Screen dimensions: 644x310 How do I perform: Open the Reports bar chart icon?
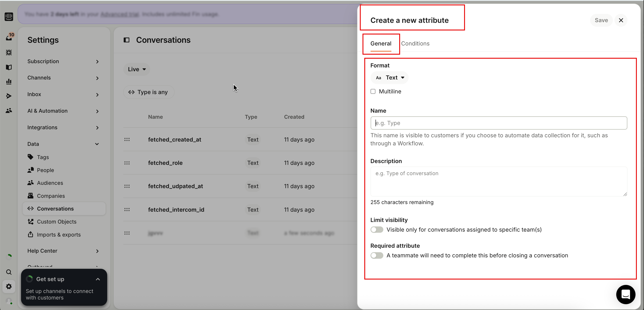pos(9,82)
